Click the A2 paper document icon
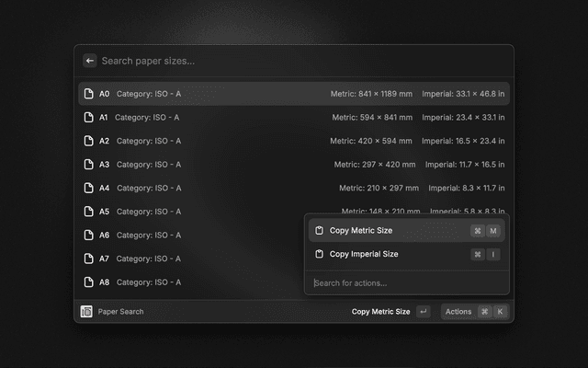 (89, 141)
